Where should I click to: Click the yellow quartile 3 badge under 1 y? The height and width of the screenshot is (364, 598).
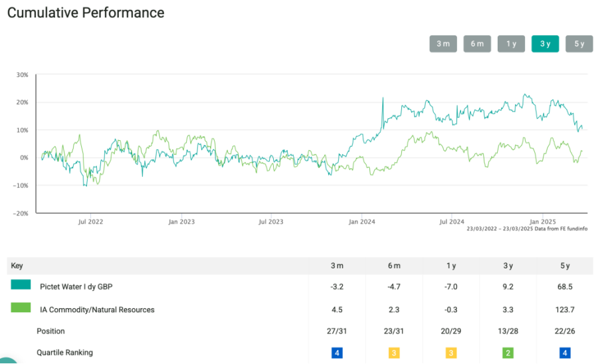451,353
